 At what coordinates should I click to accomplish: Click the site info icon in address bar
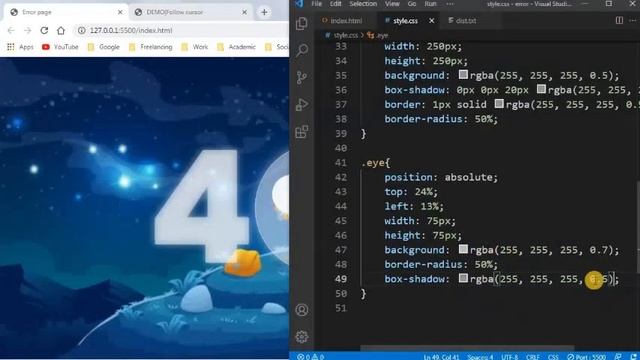click(x=82, y=31)
